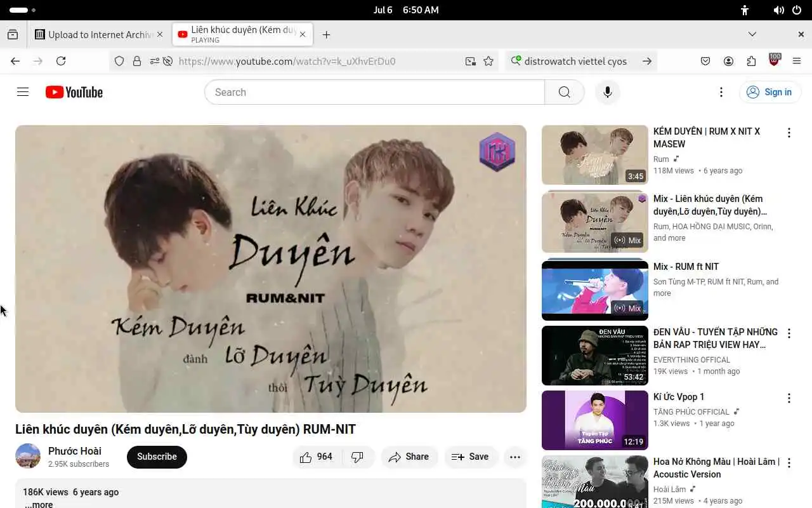Image resolution: width=812 pixels, height=508 pixels.
Task: Open EVERYTHING OFFICAL channel link
Action: coord(691,359)
